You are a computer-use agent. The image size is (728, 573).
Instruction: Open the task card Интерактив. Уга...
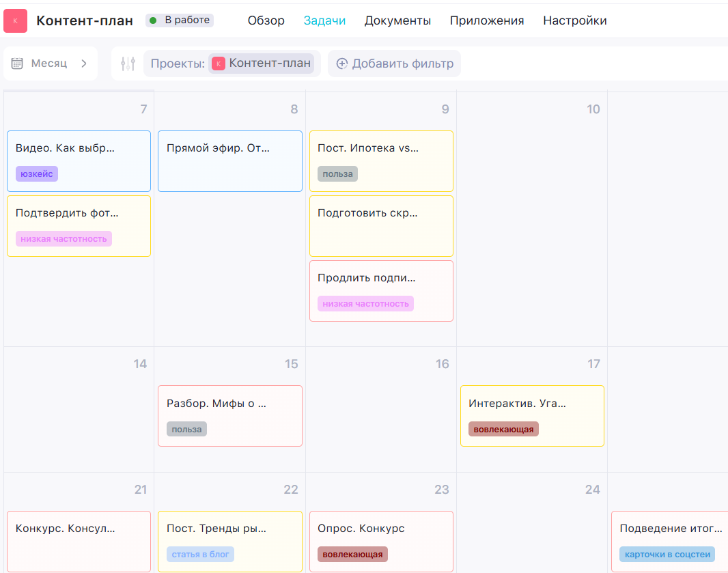(x=532, y=416)
